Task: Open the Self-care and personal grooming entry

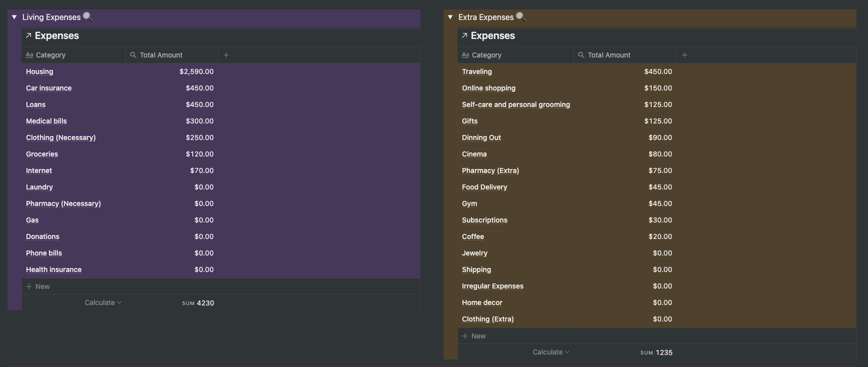Action: 515,104
